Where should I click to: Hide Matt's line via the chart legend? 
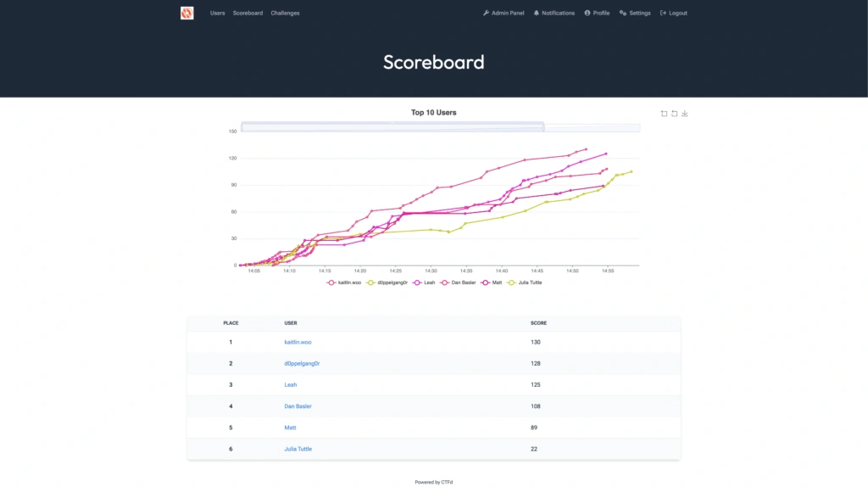pos(493,282)
